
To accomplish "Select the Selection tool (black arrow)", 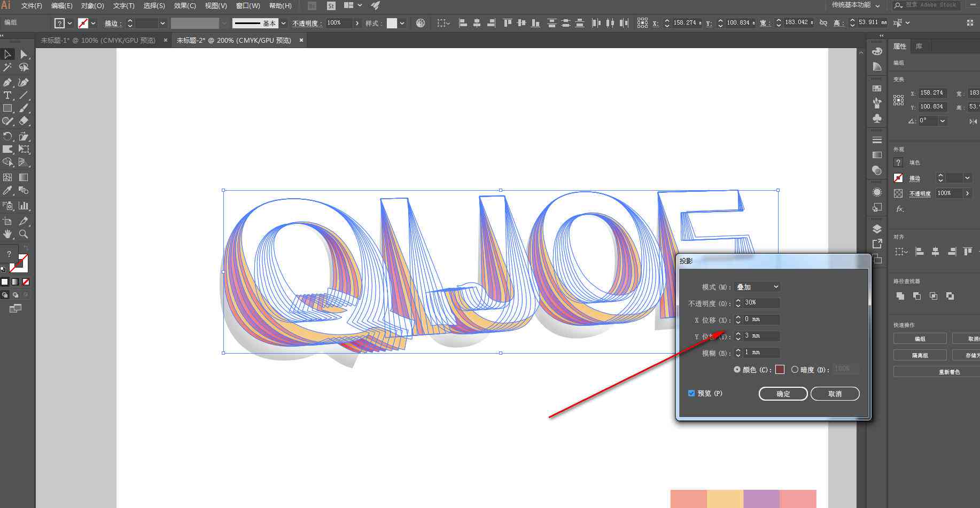I will coord(7,54).
